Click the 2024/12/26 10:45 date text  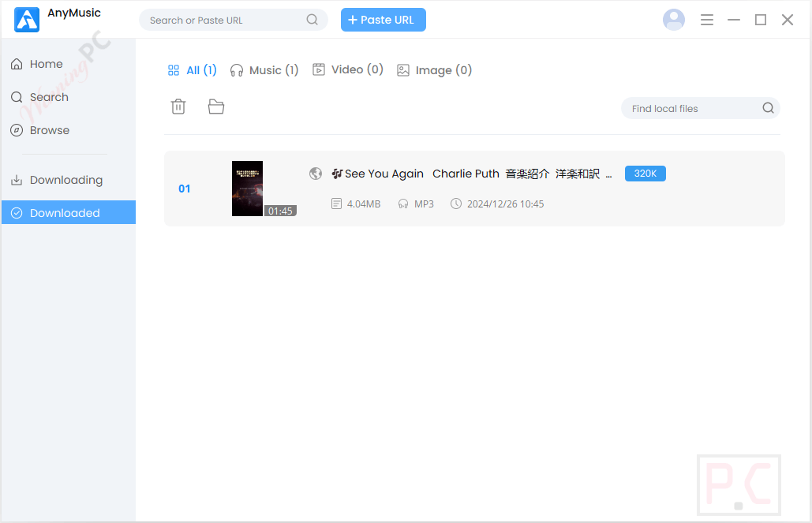click(x=505, y=204)
